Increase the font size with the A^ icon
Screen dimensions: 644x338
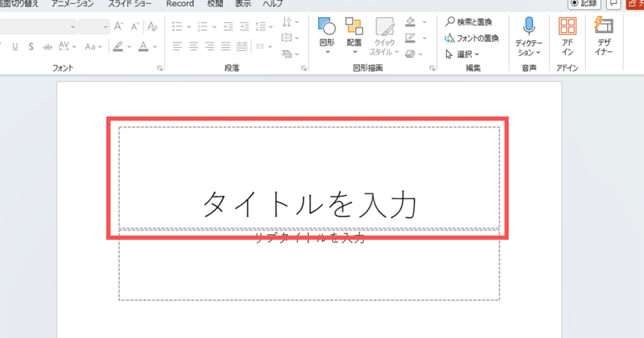point(118,26)
